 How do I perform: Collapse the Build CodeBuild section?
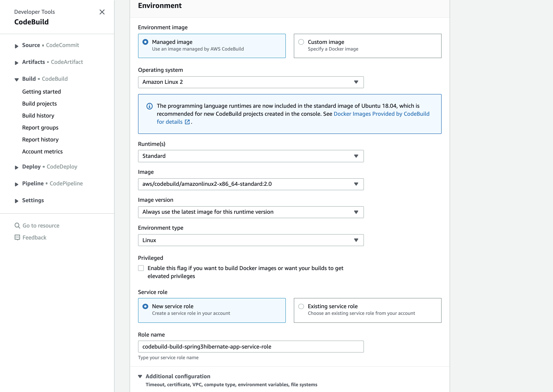click(x=16, y=79)
